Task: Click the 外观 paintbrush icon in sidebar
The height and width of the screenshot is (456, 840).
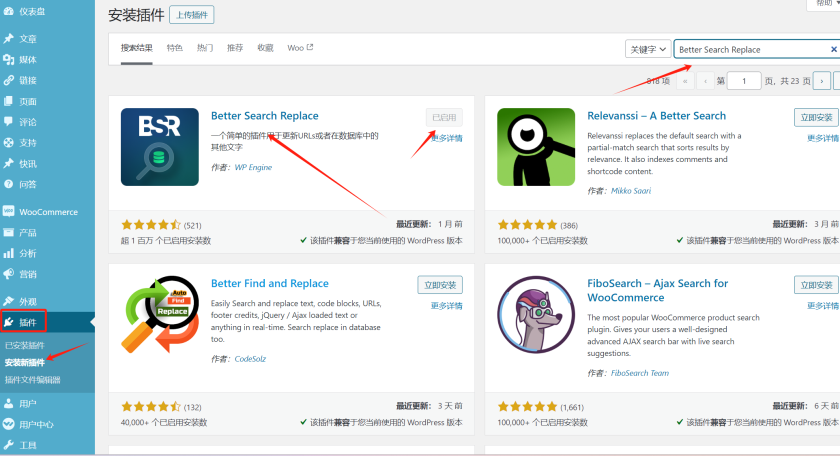Action: [x=9, y=301]
